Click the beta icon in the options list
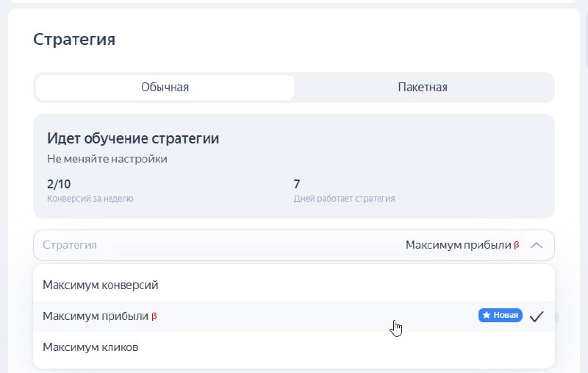 [154, 316]
